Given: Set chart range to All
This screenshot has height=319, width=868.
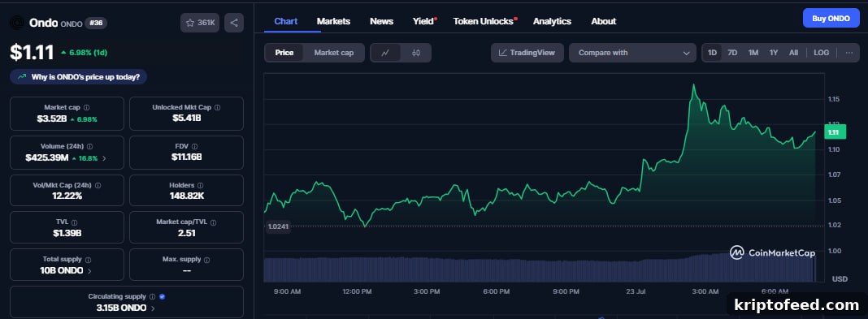Looking at the screenshot, I should (x=793, y=53).
